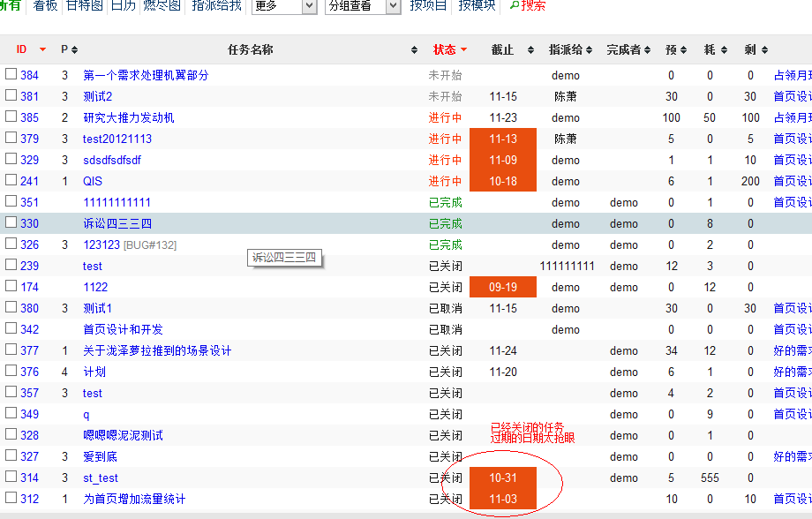The height and width of the screenshot is (519, 812).
Task: Sort tasks by 状态 status arrow
Action: tap(463, 50)
